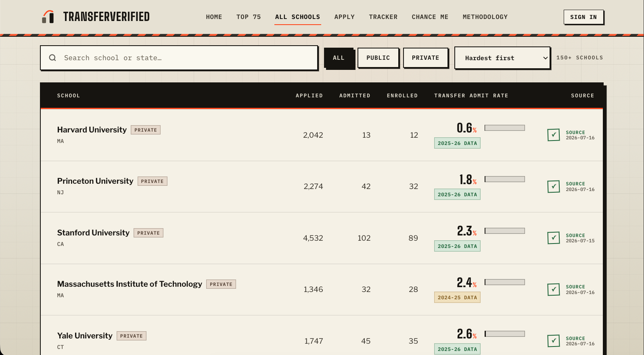Click the ENROLLED column header
This screenshot has height=355, width=644.
coord(402,96)
